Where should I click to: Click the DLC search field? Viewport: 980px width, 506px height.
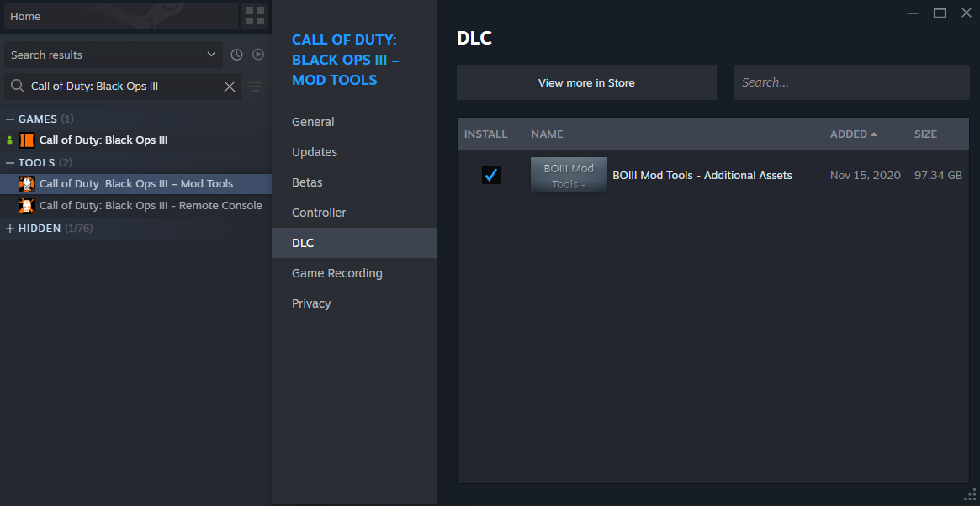(851, 82)
